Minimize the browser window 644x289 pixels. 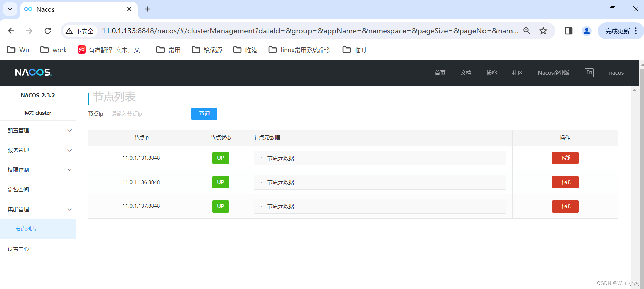tap(589, 9)
